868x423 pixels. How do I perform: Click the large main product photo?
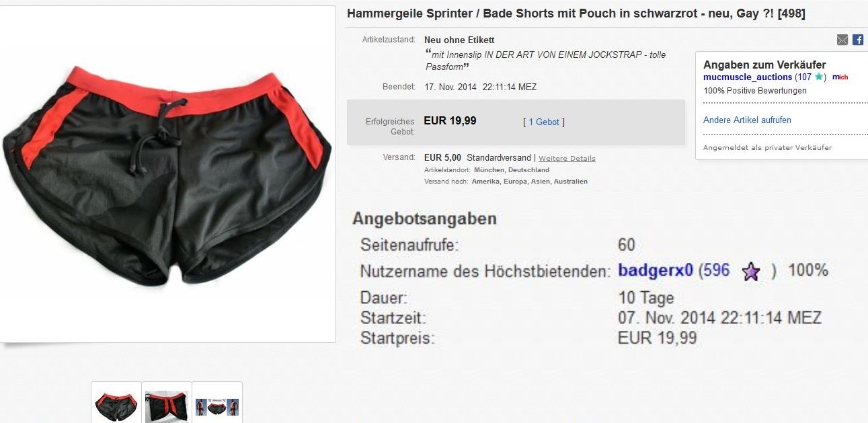(167, 174)
